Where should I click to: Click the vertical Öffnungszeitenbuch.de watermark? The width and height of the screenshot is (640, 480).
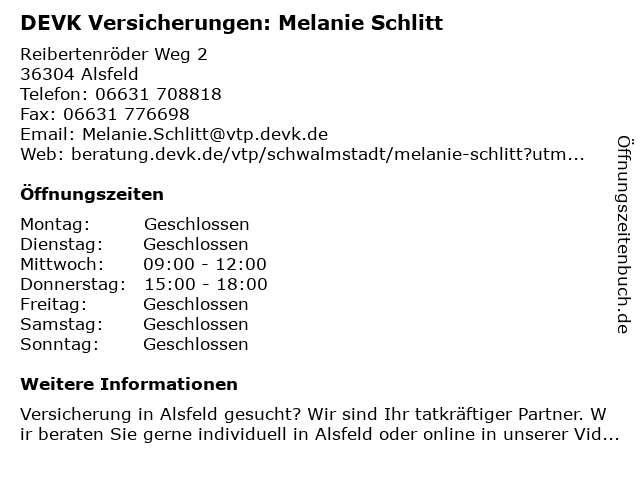pyautogui.click(x=624, y=235)
